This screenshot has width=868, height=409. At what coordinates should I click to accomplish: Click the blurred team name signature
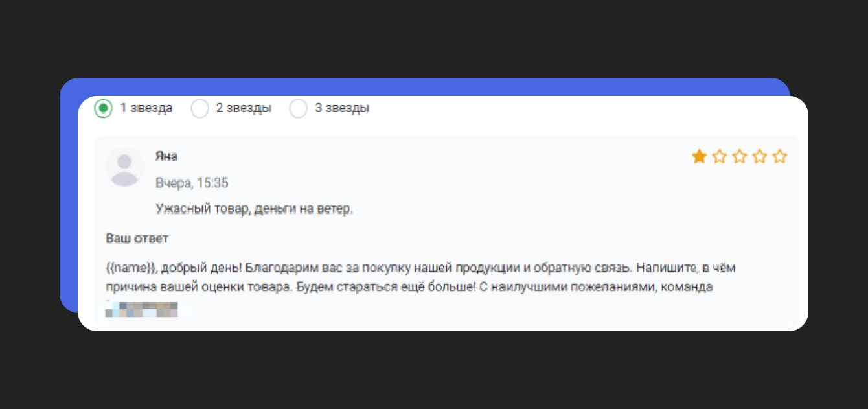pyautogui.click(x=141, y=309)
